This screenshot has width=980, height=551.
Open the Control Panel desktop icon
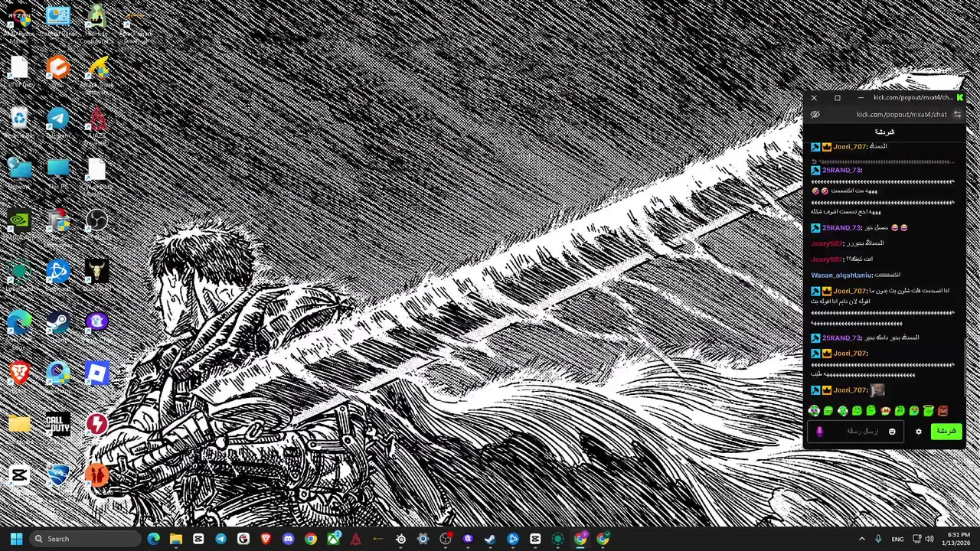pyautogui.click(x=58, y=18)
